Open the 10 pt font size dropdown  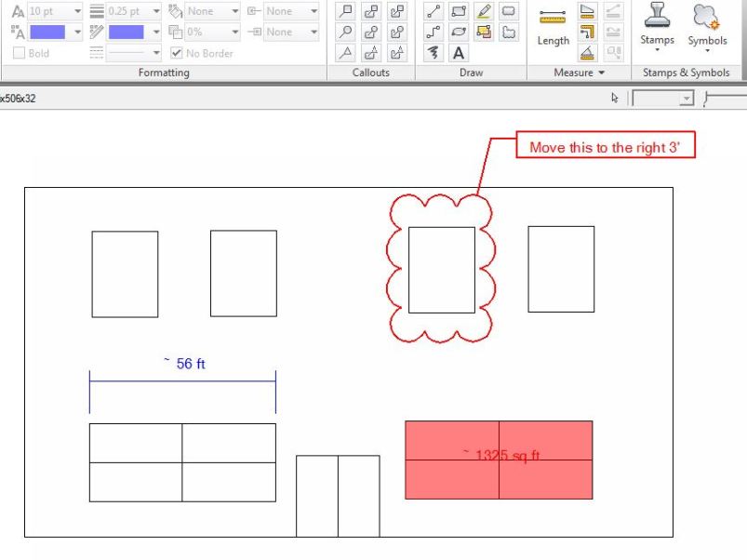tap(77, 11)
